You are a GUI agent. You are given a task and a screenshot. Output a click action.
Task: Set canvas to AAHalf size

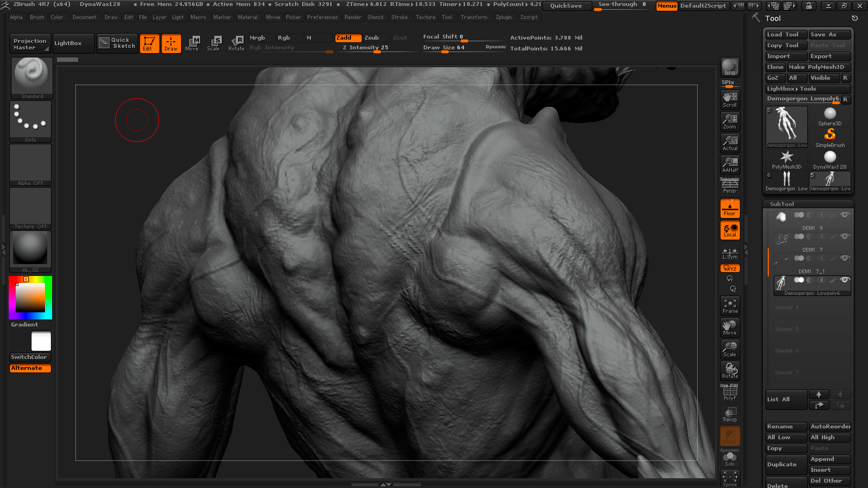click(730, 165)
